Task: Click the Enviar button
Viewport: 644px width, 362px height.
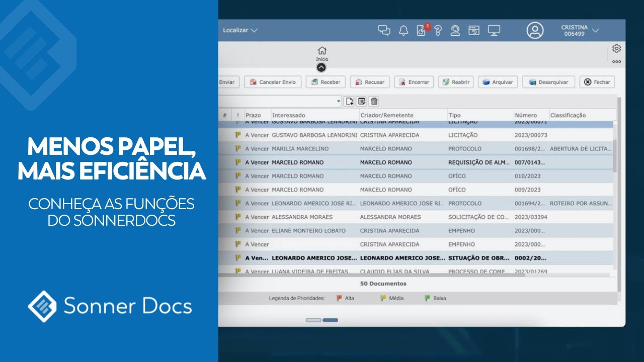Action: (229, 82)
